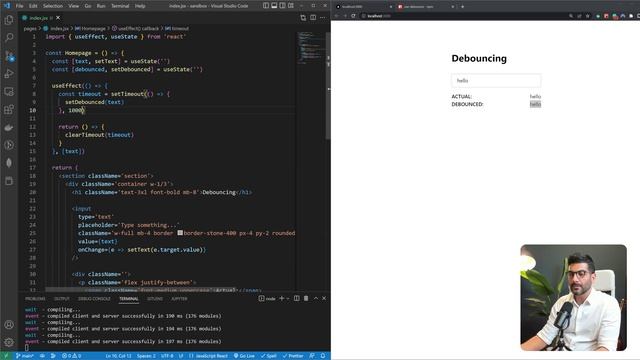The image size is (640, 360).
Task: Open the View menu
Action: [74, 6]
